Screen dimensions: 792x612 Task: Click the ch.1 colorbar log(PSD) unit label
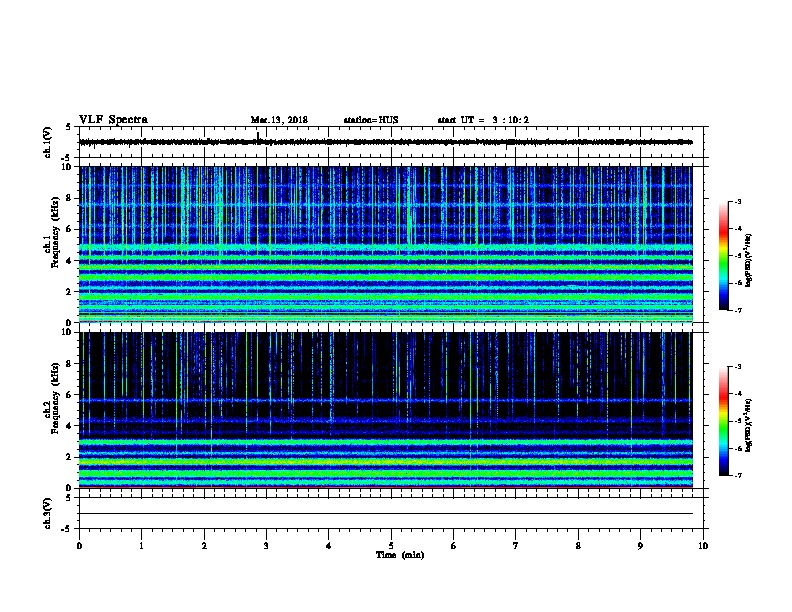pyautogui.click(x=748, y=260)
